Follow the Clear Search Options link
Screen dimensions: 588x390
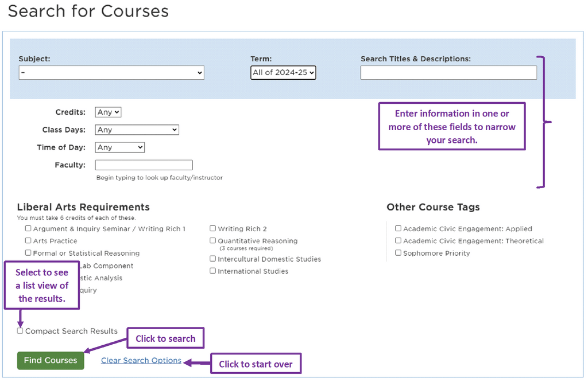coord(141,360)
